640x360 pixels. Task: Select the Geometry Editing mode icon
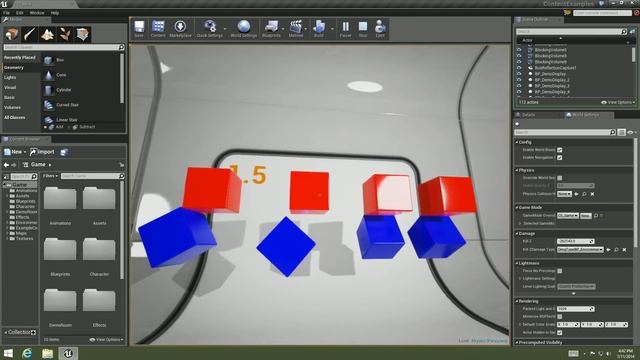pos(83,34)
